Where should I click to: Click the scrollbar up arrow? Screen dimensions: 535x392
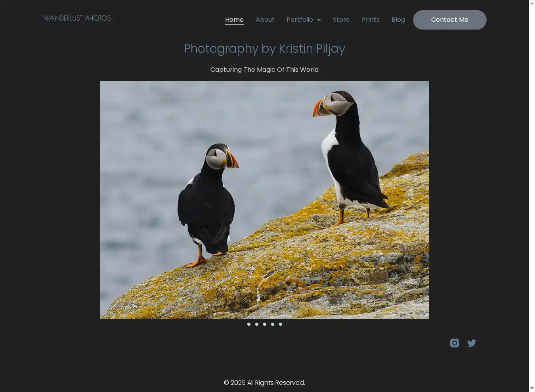532,3
